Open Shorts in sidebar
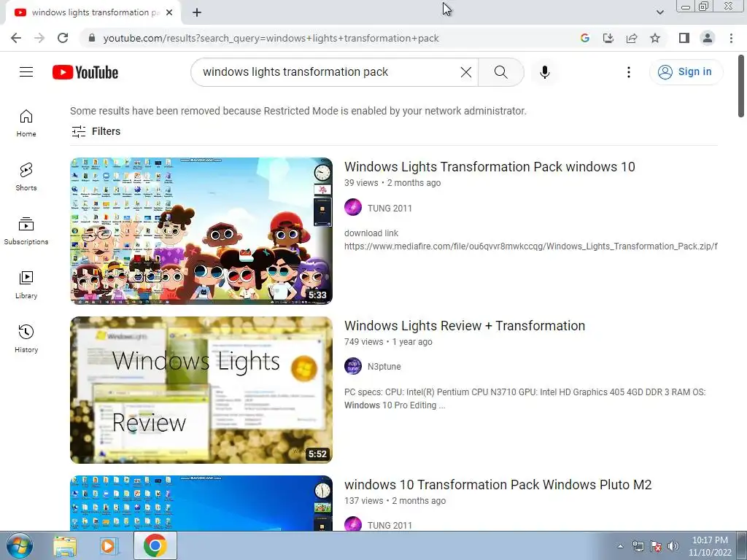This screenshot has width=747, height=560. coord(26,177)
